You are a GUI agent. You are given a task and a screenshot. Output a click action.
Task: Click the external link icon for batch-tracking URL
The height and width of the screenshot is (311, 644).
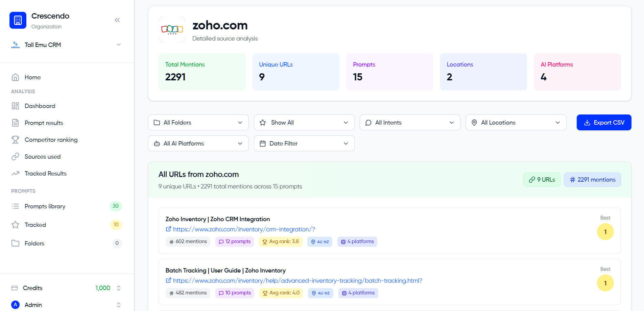168,281
